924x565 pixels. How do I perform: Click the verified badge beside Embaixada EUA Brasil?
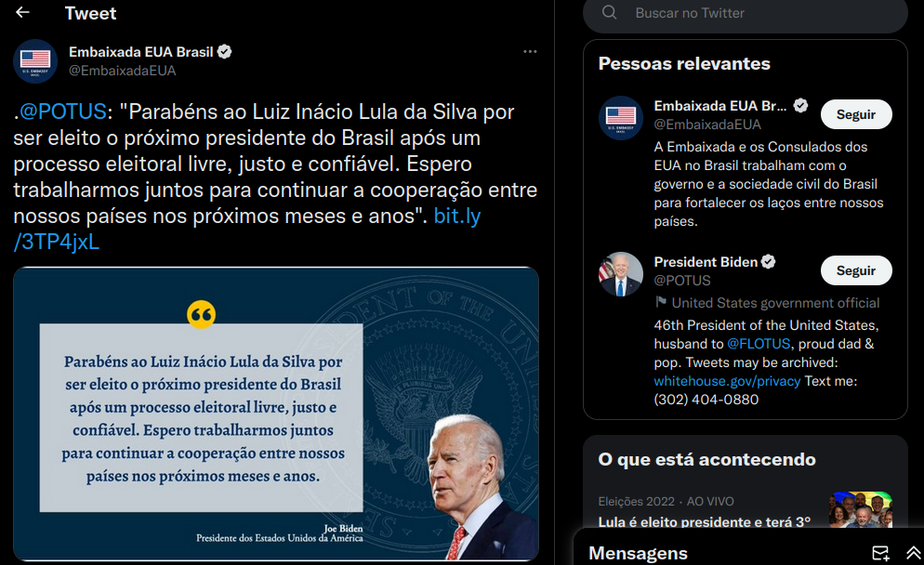click(225, 52)
